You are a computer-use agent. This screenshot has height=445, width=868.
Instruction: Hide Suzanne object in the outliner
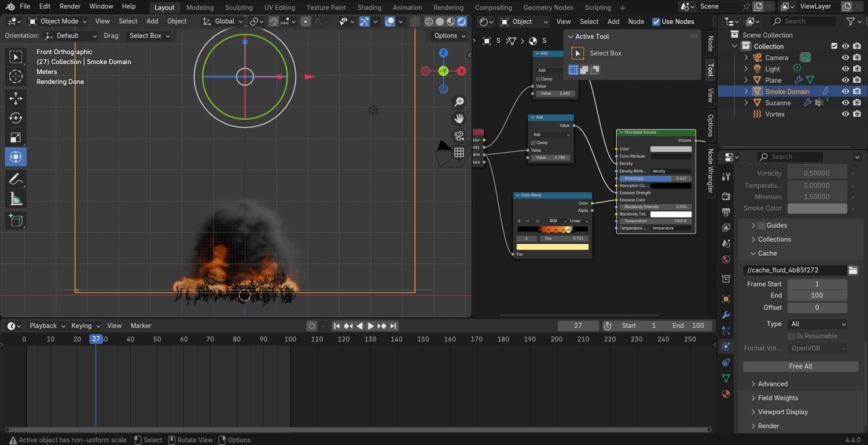(845, 103)
